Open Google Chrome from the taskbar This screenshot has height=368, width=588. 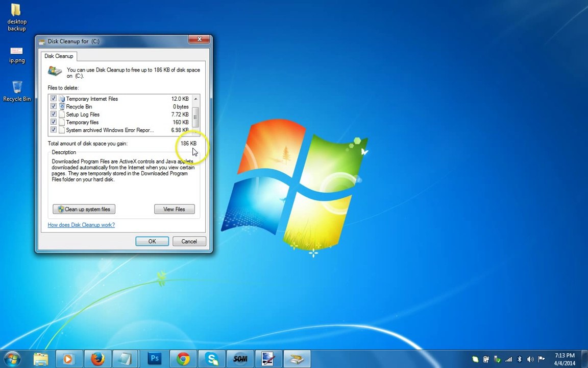click(183, 359)
